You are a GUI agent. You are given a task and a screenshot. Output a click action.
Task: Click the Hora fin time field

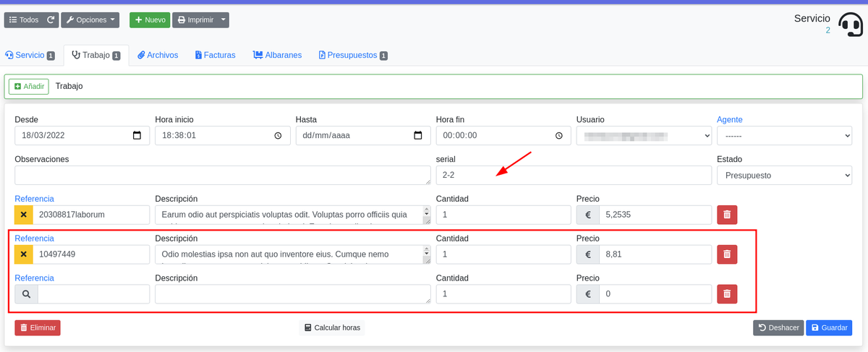tap(503, 135)
